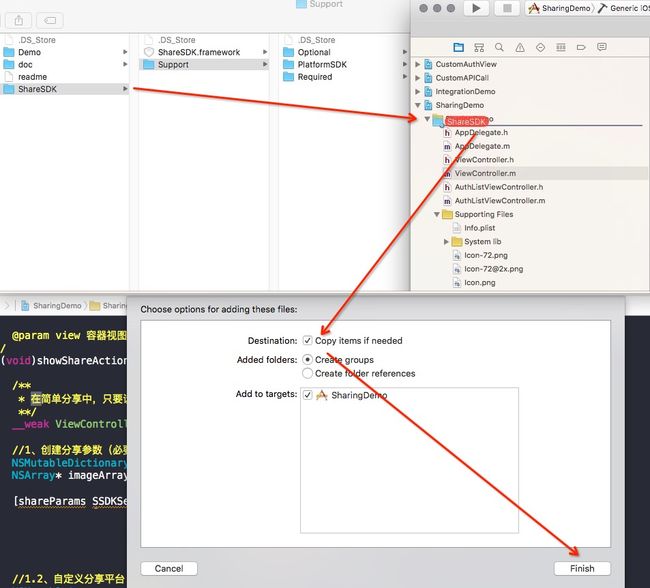
Task: Open the Report navigator speech-bubble icon
Action: pos(602,47)
